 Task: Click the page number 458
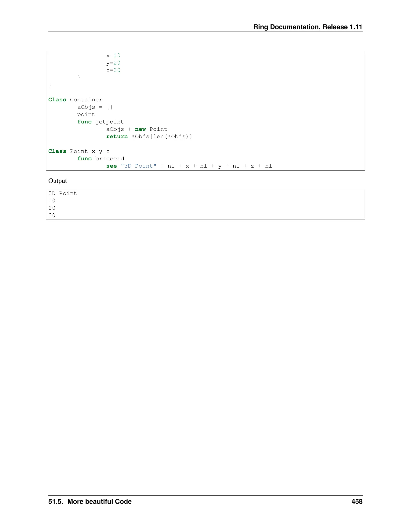tap(357, 501)
